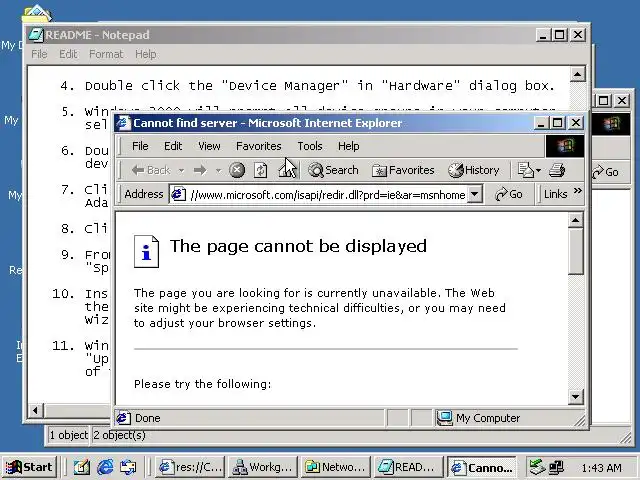Click the Print icon in Internet Explorer
The width and height of the screenshot is (640, 480).
[557, 170]
